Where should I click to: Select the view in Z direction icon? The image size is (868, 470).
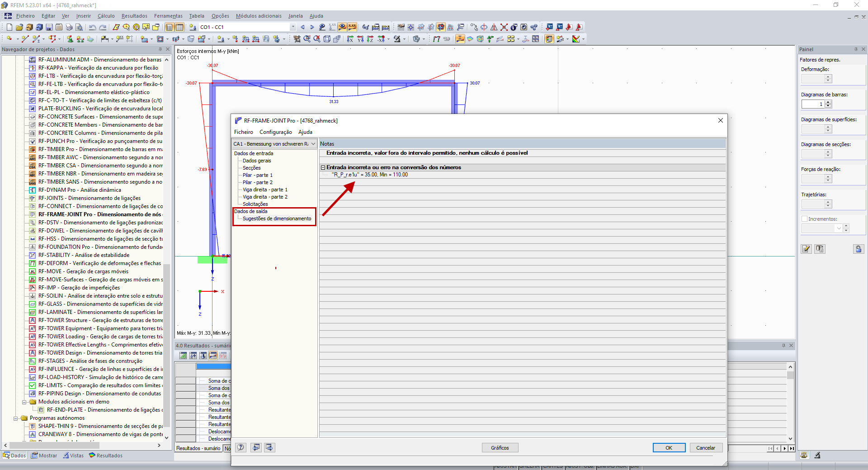tap(370, 39)
